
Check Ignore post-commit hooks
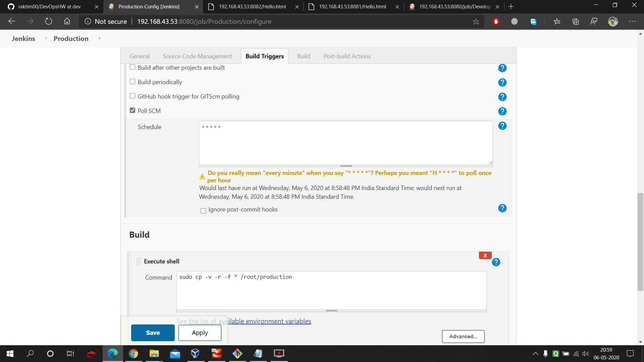point(203,211)
